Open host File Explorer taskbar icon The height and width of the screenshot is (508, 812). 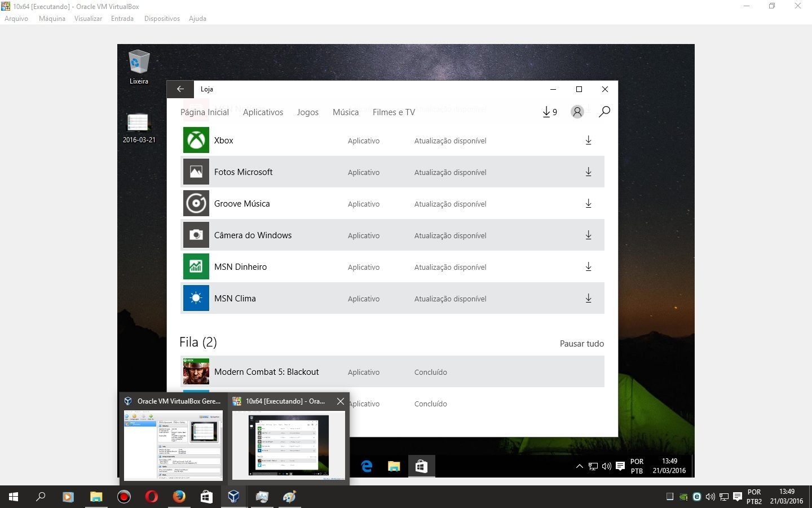pyautogui.click(x=96, y=497)
